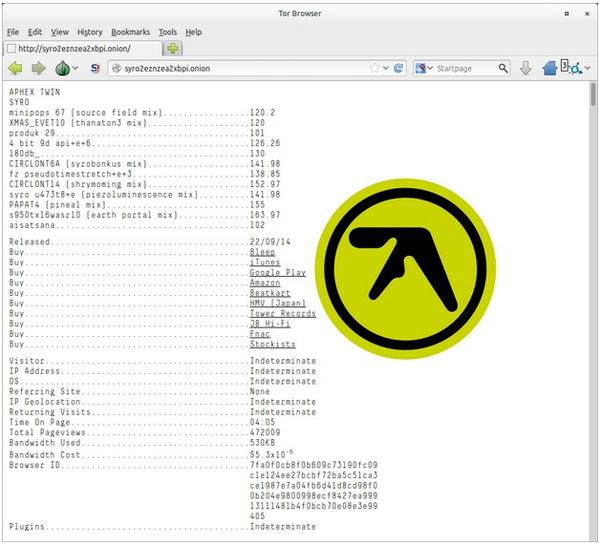Click the NoScript S icon
Image resolution: width=600 pixels, height=545 pixels.
(x=95, y=69)
